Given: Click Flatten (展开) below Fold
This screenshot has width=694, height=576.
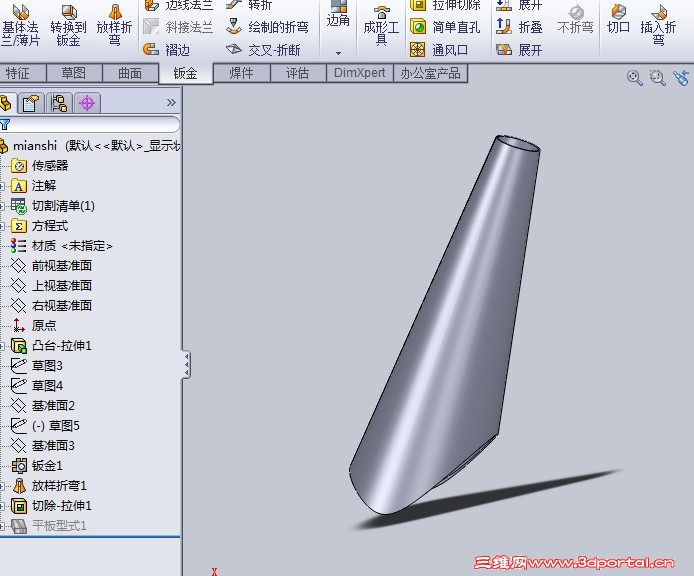Looking at the screenshot, I should 519,50.
